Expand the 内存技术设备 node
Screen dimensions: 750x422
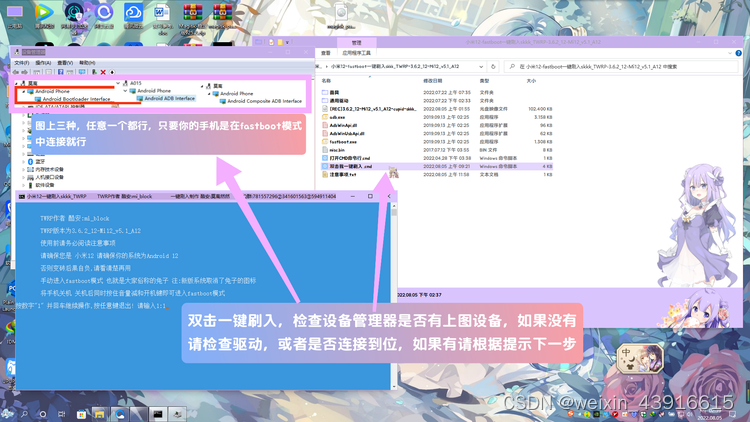tap(23, 169)
